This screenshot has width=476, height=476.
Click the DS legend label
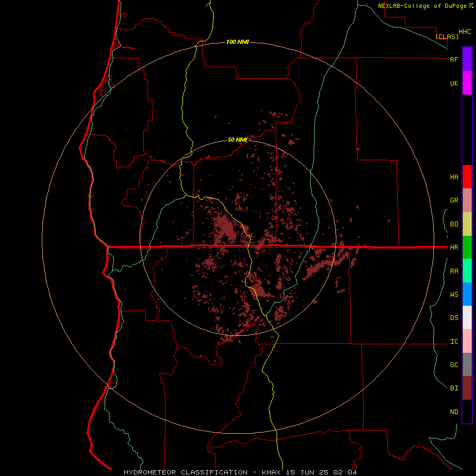pyautogui.click(x=454, y=317)
